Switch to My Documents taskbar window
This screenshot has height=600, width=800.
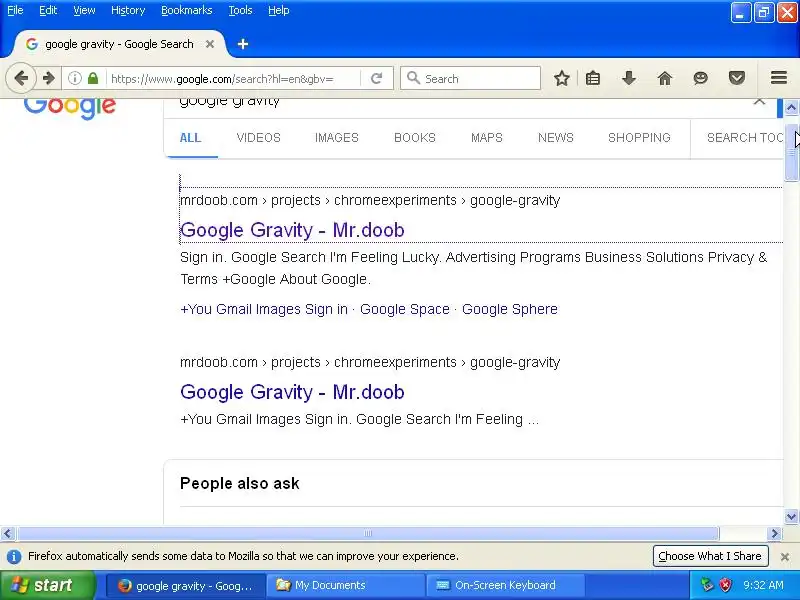pyautogui.click(x=346, y=586)
